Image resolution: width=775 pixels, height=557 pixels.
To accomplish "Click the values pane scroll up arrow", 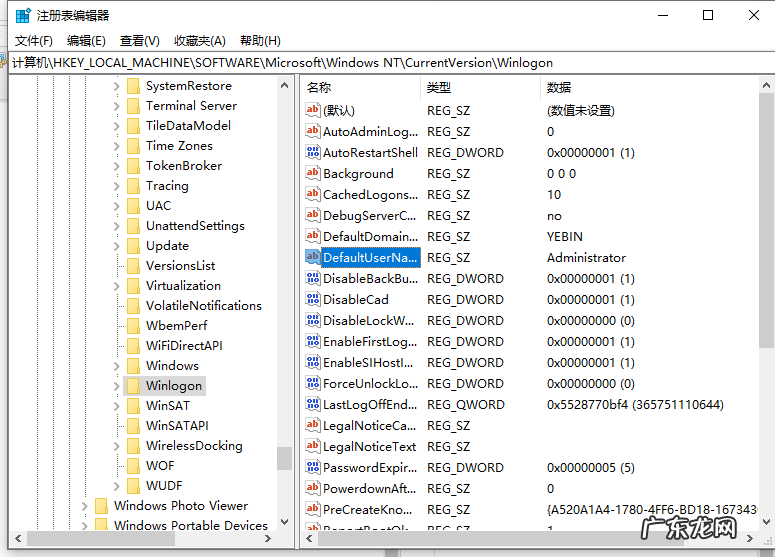I will pyautogui.click(x=766, y=86).
